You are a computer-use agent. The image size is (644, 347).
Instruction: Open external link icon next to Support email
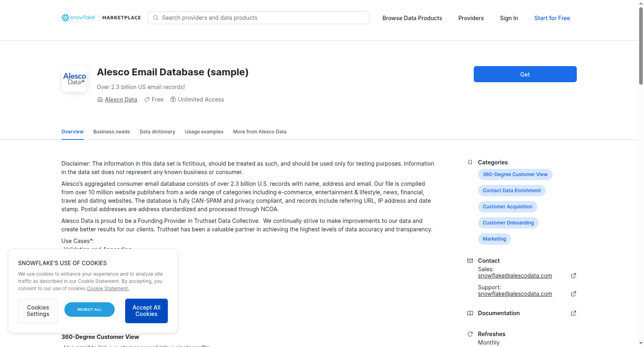574,294
